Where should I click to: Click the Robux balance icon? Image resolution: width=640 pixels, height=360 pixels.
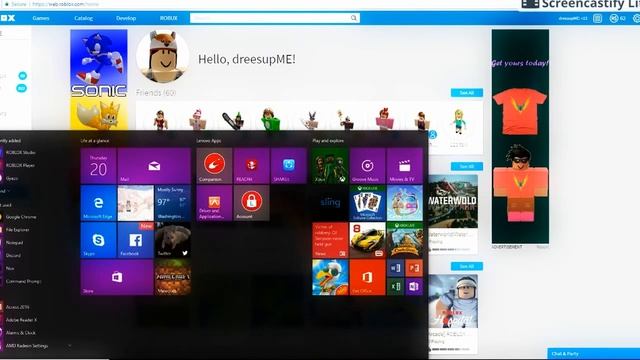[x=613, y=18]
